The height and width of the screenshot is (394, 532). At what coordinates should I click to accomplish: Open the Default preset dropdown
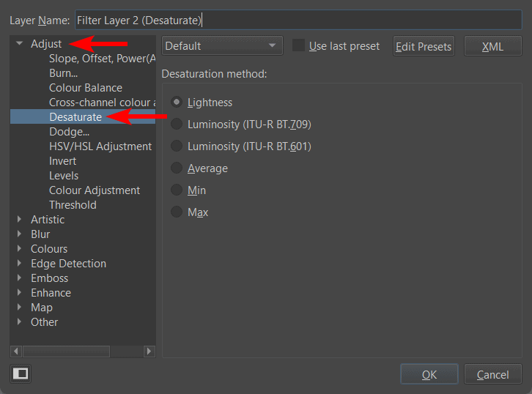(x=221, y=46)
